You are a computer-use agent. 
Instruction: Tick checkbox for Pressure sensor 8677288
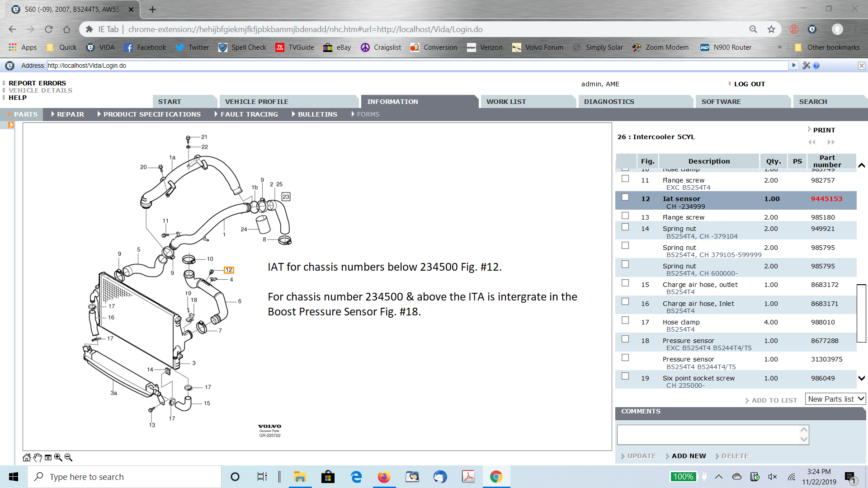click(625, 339)
